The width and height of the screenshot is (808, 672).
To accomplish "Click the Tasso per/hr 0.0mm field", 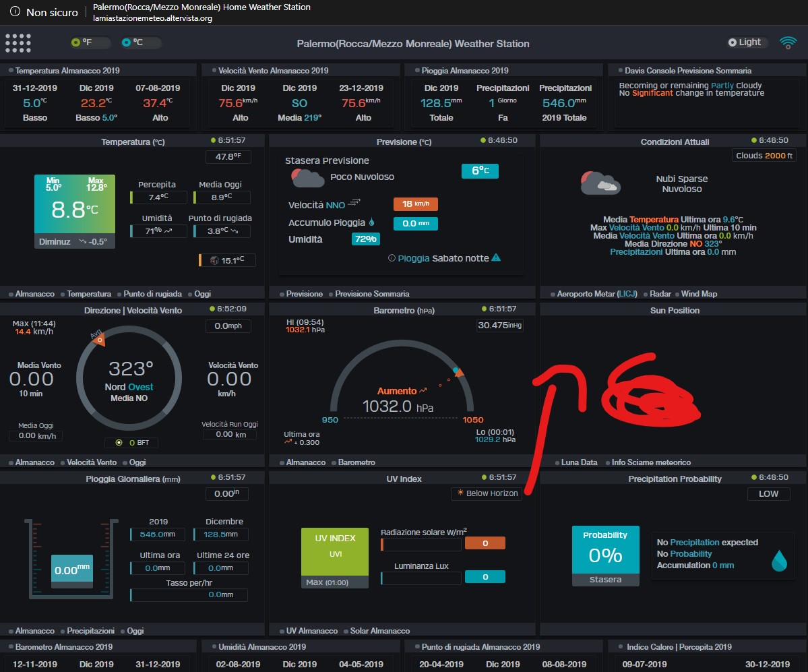I will point(189,594).
